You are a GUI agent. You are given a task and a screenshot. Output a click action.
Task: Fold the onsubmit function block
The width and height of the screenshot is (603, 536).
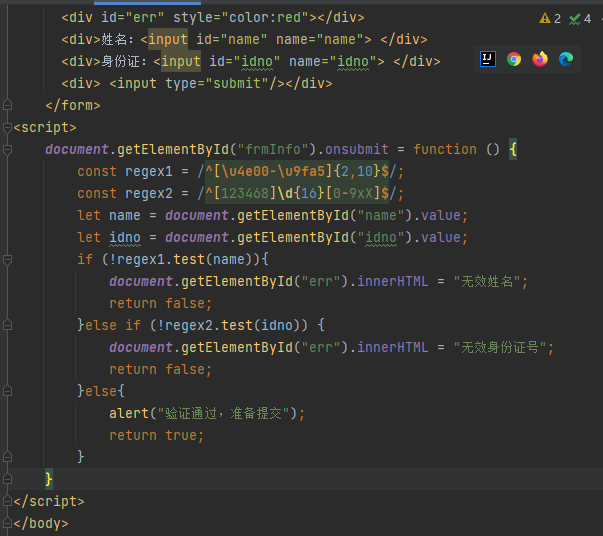click(7, 149)
